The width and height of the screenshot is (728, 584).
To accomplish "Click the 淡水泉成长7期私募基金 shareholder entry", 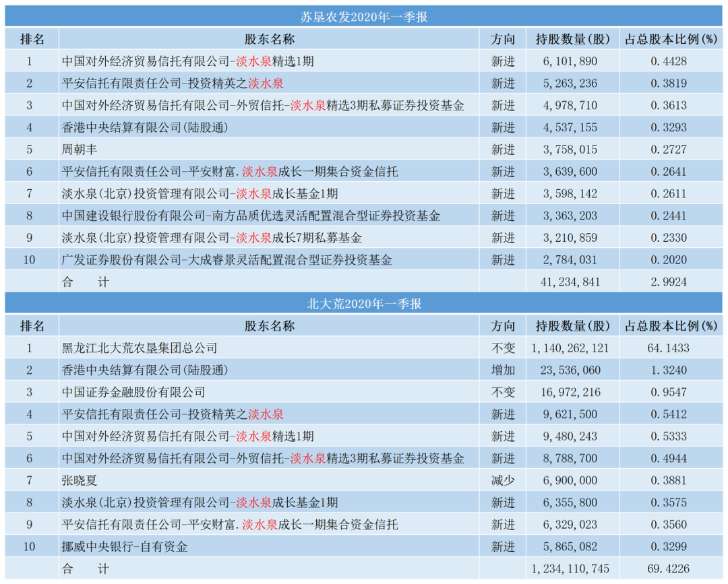I will click(212, 238).
